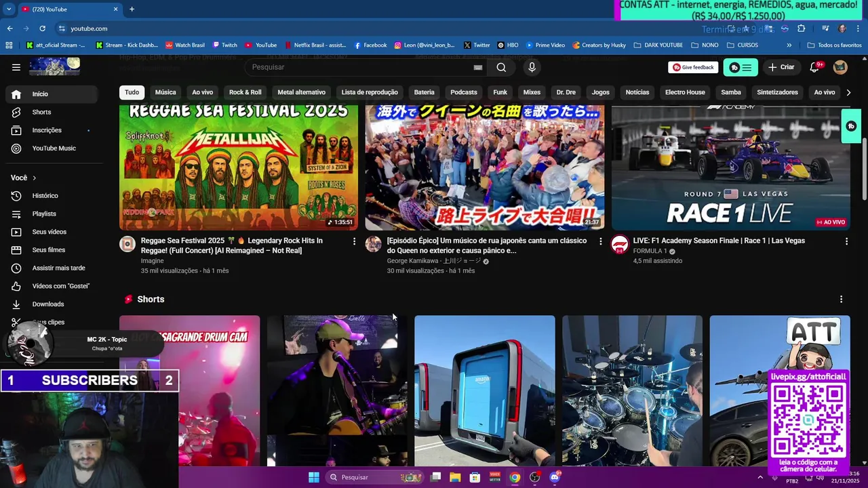Open Prime Video bookmark
Viewport: 868px width, 488px height.
point(545,45)
